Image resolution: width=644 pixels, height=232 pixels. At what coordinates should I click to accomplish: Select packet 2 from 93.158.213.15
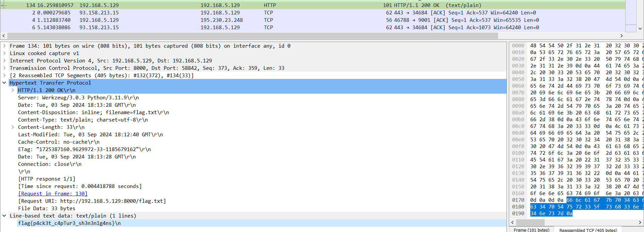click(312, 13)
